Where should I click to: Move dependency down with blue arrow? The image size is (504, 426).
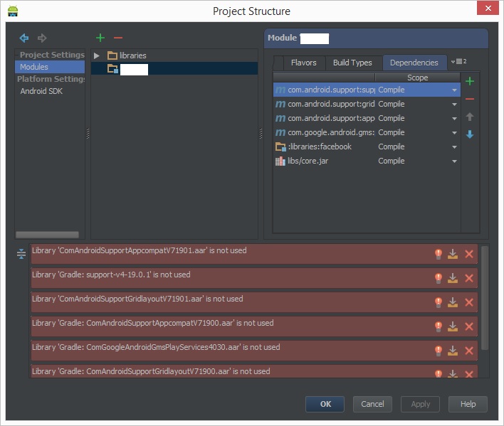click(470, 134)
